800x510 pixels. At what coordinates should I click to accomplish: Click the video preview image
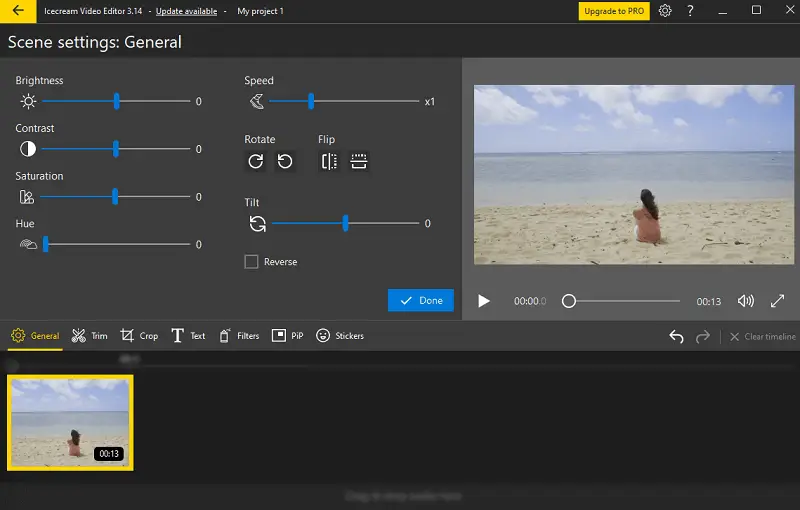click(x=634, y=174)
